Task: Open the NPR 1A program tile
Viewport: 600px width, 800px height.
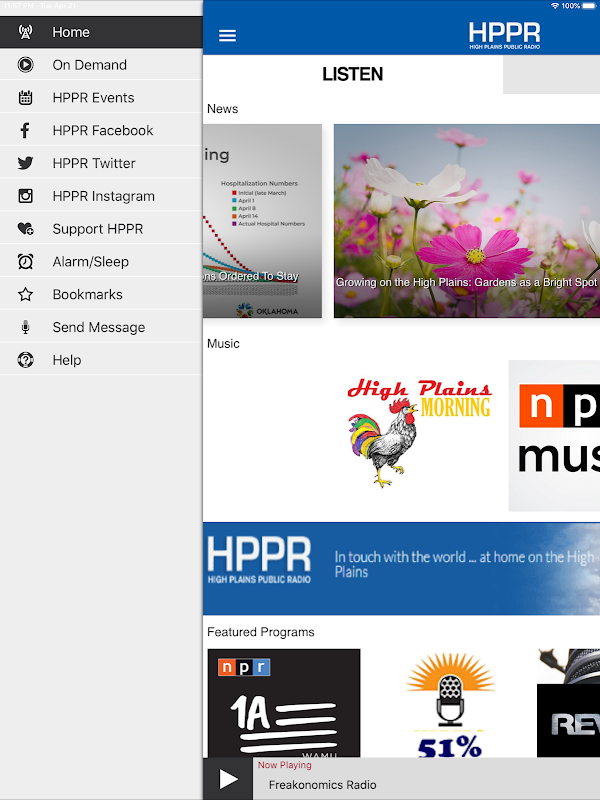Action: click(284, 703)
